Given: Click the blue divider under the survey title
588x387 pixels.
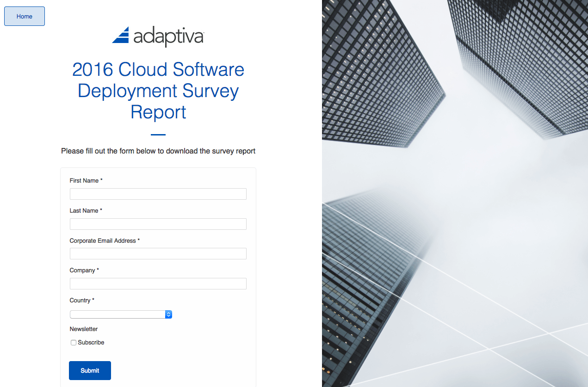Looking at the screenshot, I should 158,134.
